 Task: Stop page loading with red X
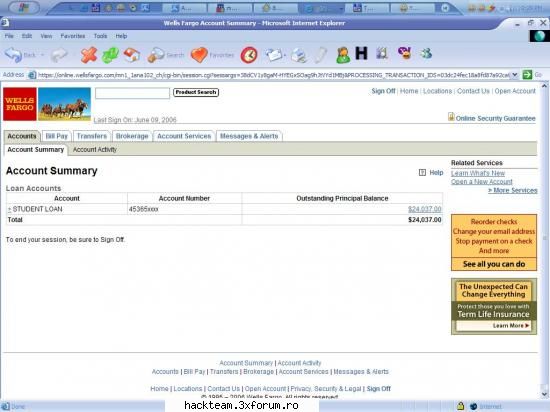click(89, 55)
